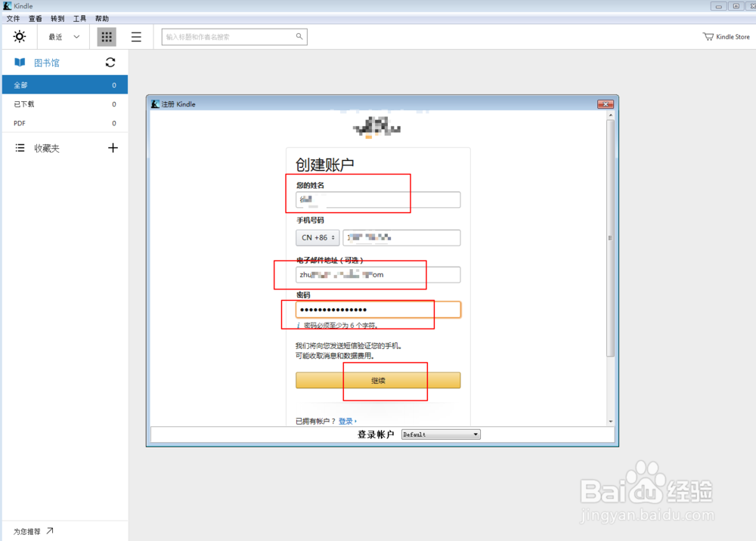This screenshot has height=541, width=756.
Task: Open the 文件 menu
Action: 13,18
